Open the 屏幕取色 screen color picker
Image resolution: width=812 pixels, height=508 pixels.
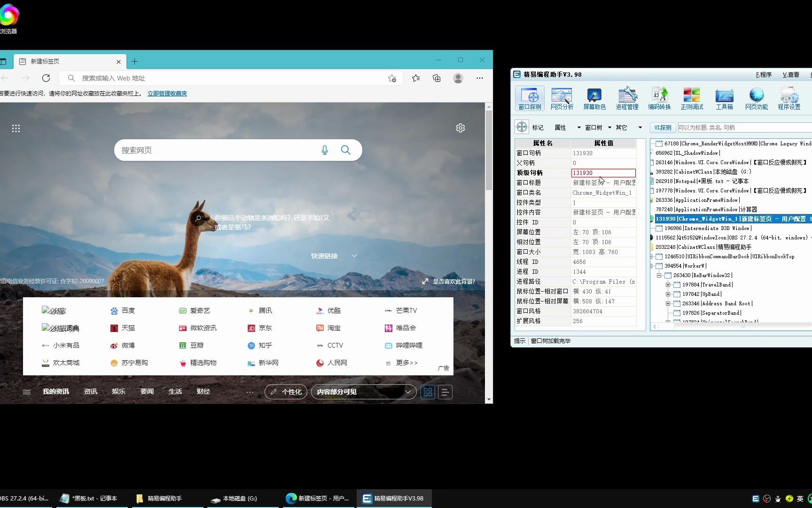point(594,99)
